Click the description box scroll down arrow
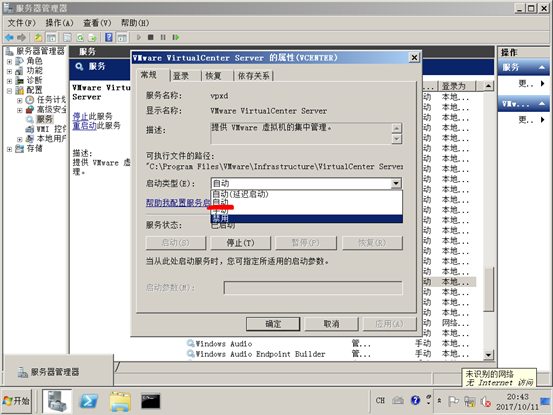The width and height of the screenshot is (553, 415). 397,139
